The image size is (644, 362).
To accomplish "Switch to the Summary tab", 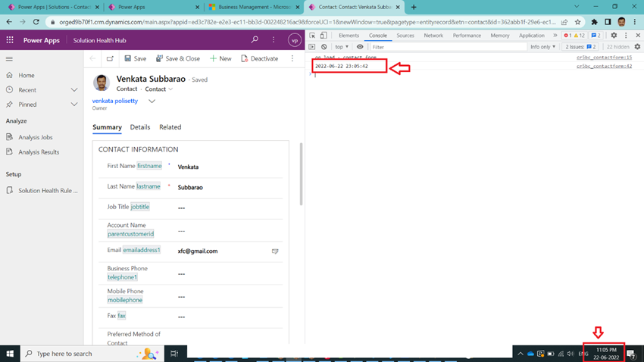I will [107, 127].
